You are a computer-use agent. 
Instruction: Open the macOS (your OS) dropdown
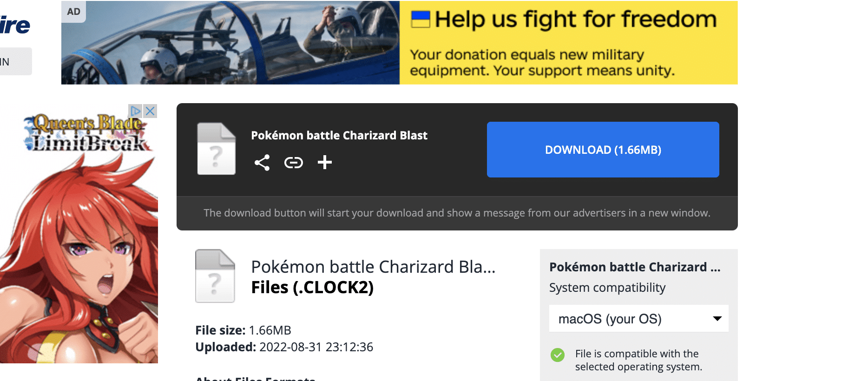point(639,319)
